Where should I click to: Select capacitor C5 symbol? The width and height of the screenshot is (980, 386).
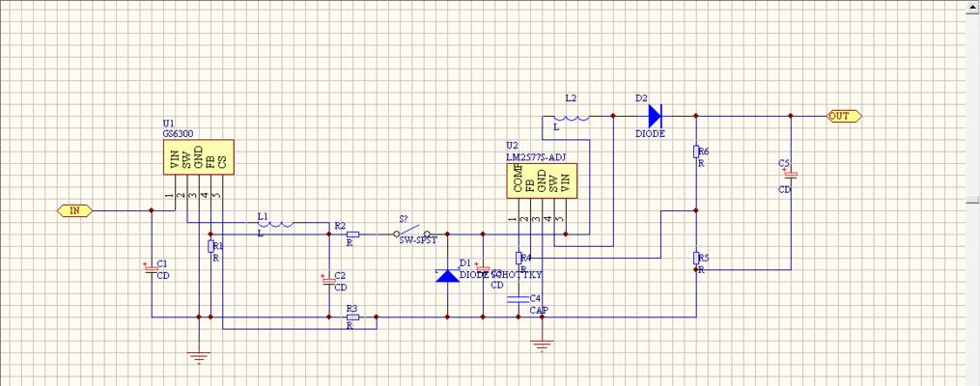[790, 175]
